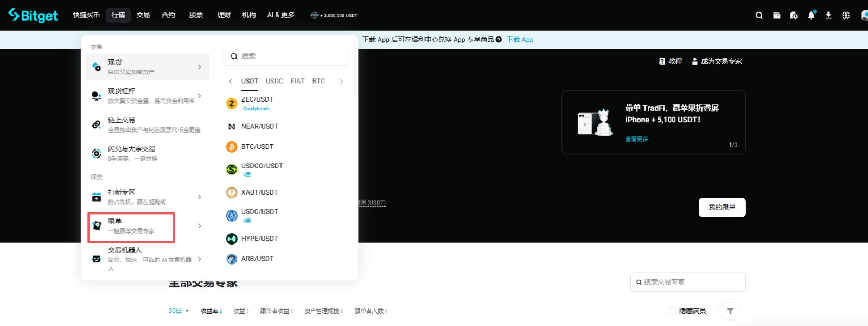Click the 链上交易 on-chain icon entry

pyautogui.click(x=148, y=124)
